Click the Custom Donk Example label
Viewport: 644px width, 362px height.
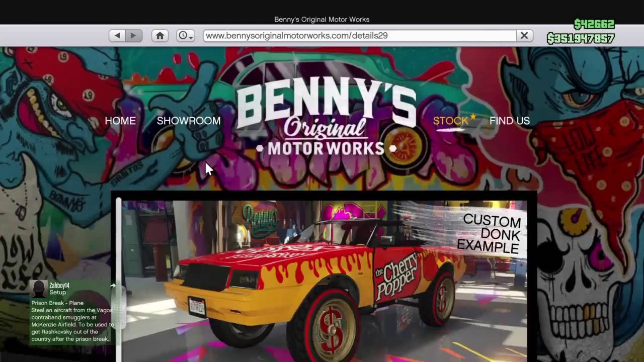(x=491, y=234)
